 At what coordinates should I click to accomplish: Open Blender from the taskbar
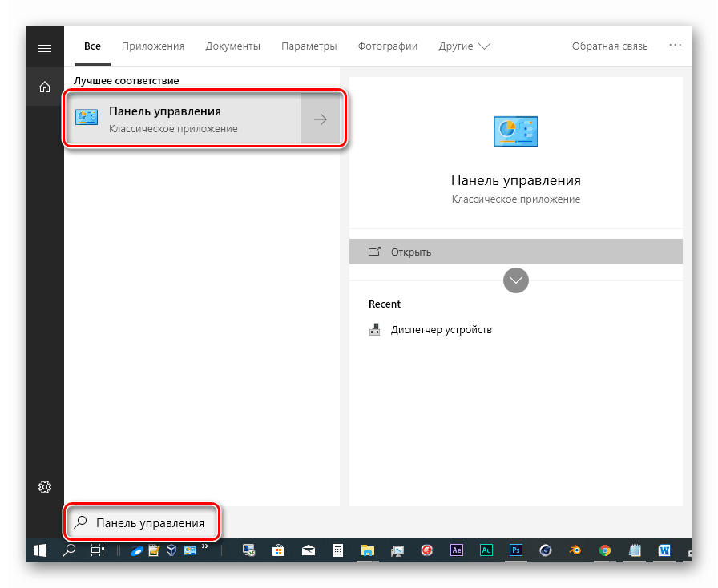pyautogui.click(x=575, y=550)
